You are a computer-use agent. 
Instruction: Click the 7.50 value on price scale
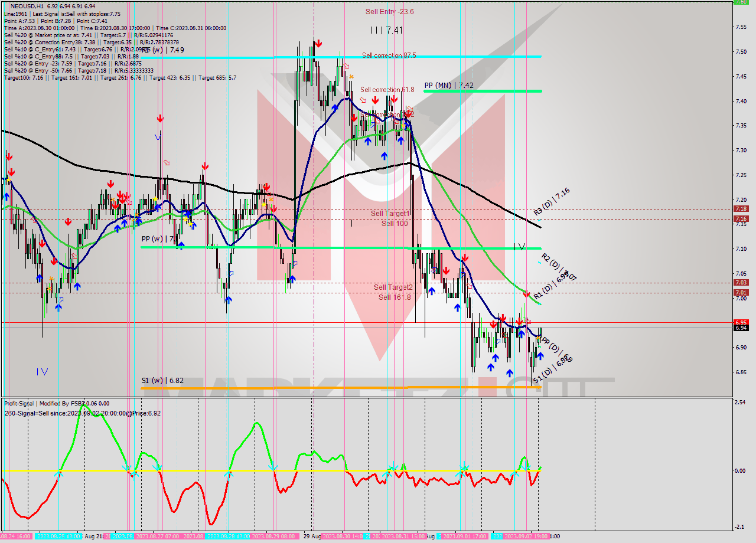pyautogui.click(x=741, y=51)
